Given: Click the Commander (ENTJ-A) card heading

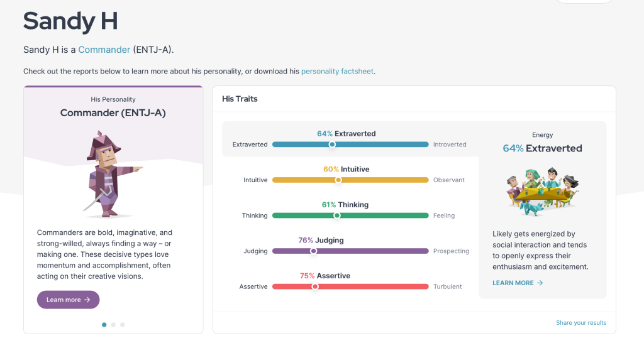Looking at the screenshot, I should (x=113, y=113).
